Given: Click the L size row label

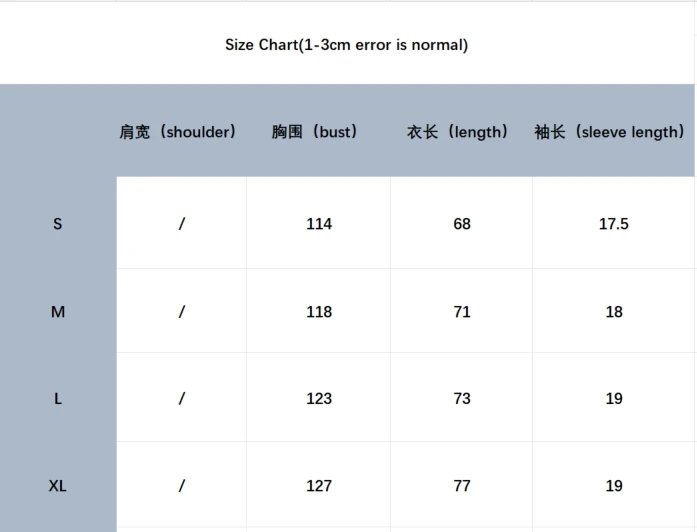Looking at the screenshot, I should pyautogui.click(x=58, y=398).
